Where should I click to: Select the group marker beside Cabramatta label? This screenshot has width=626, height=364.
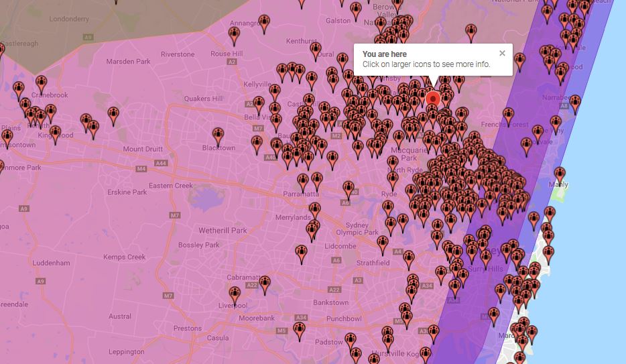click(x=265, y=284)
